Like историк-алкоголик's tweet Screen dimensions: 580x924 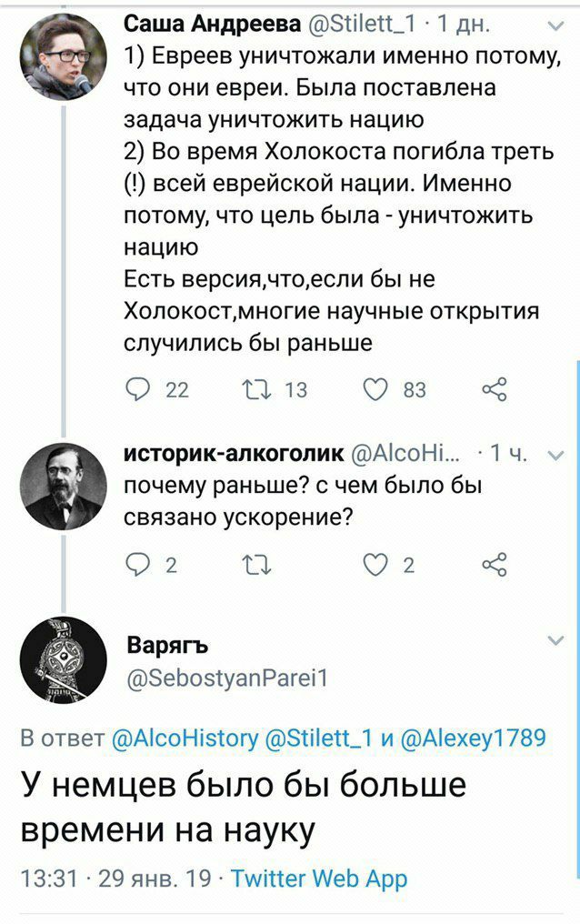pyautogui.click(x=375, y=567)
